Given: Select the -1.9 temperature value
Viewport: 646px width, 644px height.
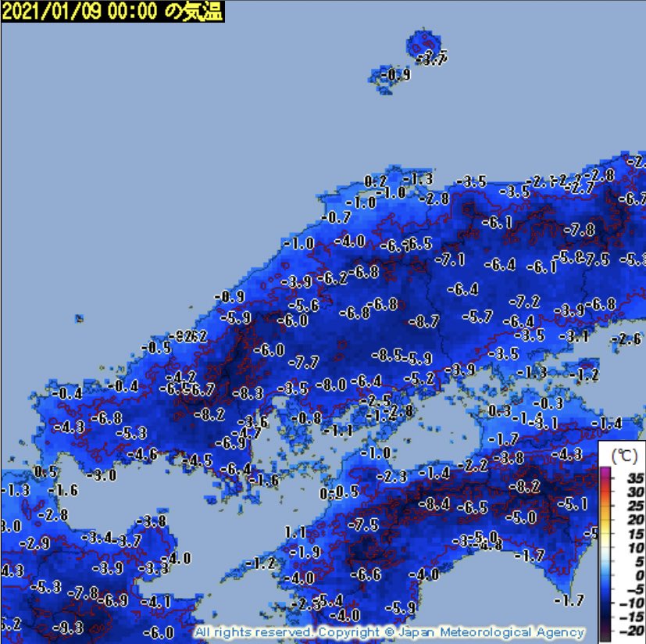Looking at the screenshot, I should point(305,551).
